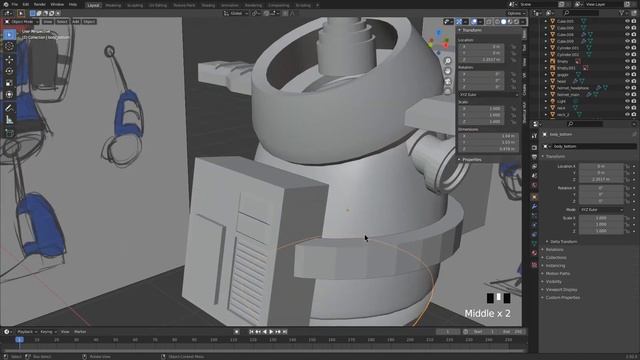
Task: Jump to the timeline start frame
Action: [x=251, y=332]
